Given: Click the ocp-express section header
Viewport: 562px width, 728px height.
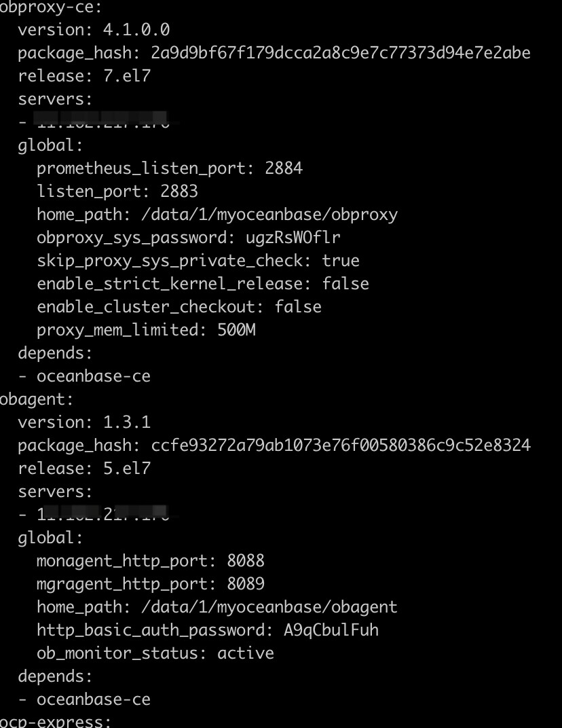Looking at the screenshot, I should pos(56,722).
